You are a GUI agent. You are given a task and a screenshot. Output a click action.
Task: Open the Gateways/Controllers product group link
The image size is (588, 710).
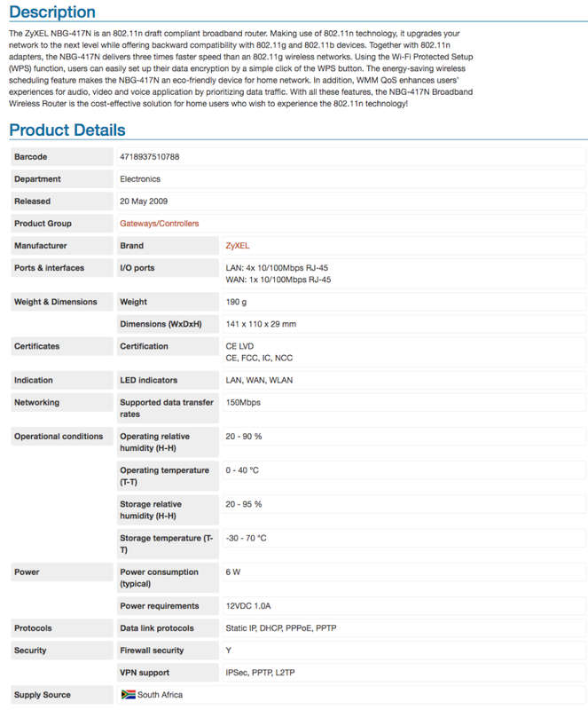[160, 224]
